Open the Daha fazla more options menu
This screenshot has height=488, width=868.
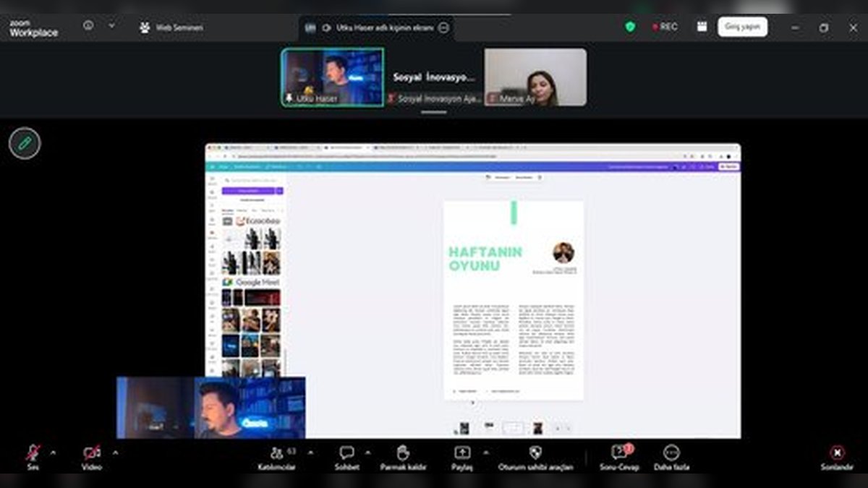coord(671,454)
